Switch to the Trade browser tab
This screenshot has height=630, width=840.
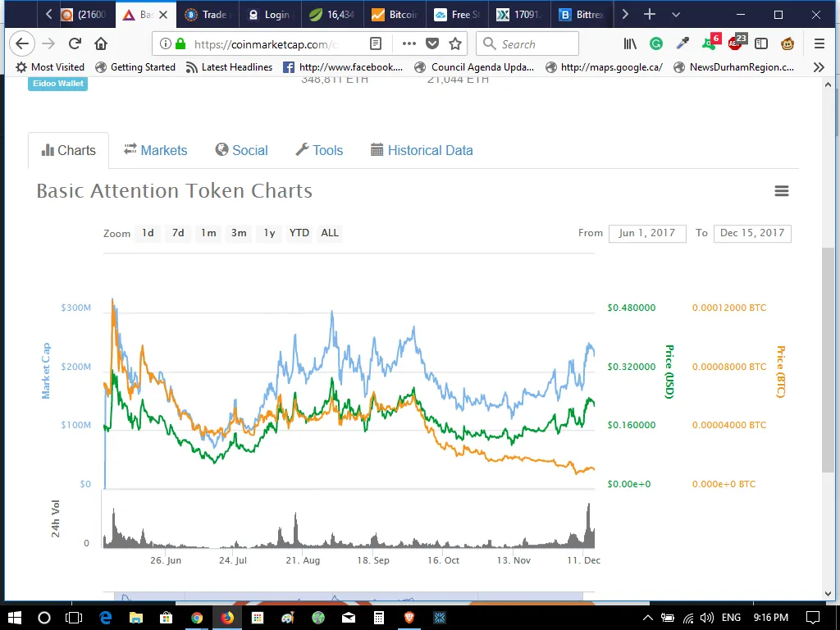(208, 15)
